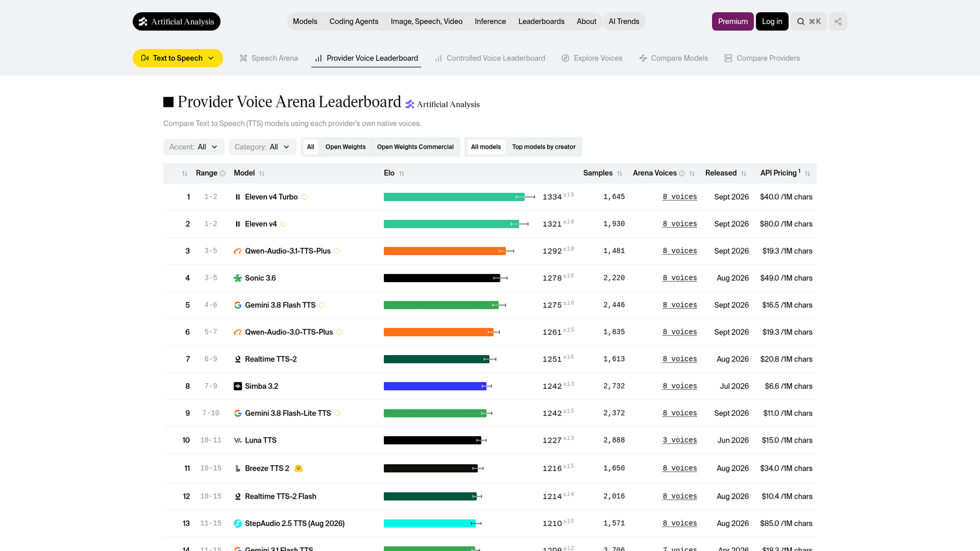Viewport: 980px width, 551px height.
Task: Click the Simba 3.2 provider logo
Action: (x=237, y=386)
